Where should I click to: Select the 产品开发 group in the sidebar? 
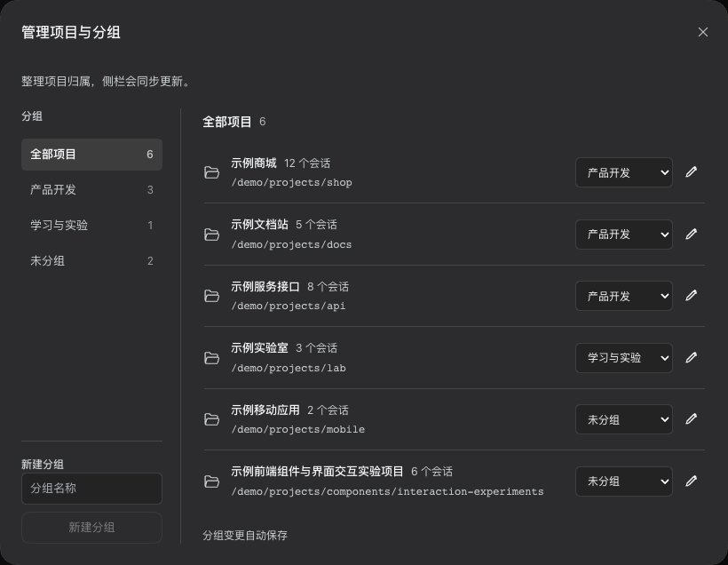pyautogui.click(x=92, y=189)
